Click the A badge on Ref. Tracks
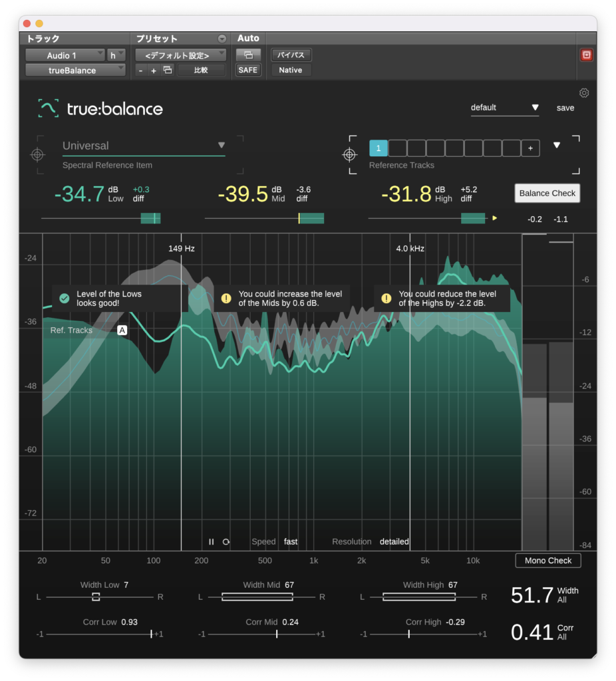The width and height of the screenshot is (616, 681). point(122,330)
